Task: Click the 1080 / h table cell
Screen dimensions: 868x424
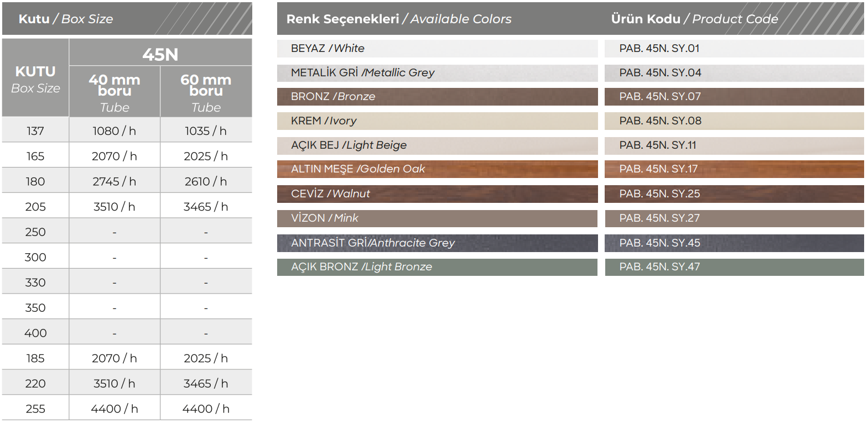Action: [115, 131]
